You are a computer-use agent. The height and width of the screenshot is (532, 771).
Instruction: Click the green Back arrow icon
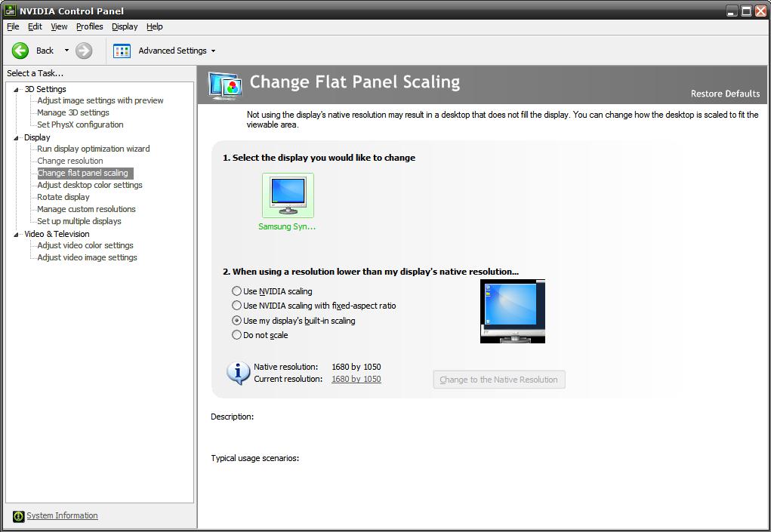(20, 51)
